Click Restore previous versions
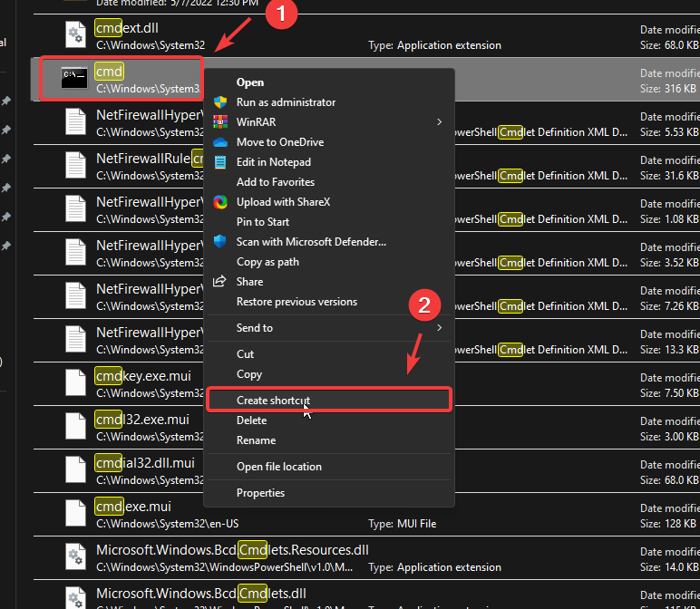Viewport: 700px width, 609px height. coord(329,302)
